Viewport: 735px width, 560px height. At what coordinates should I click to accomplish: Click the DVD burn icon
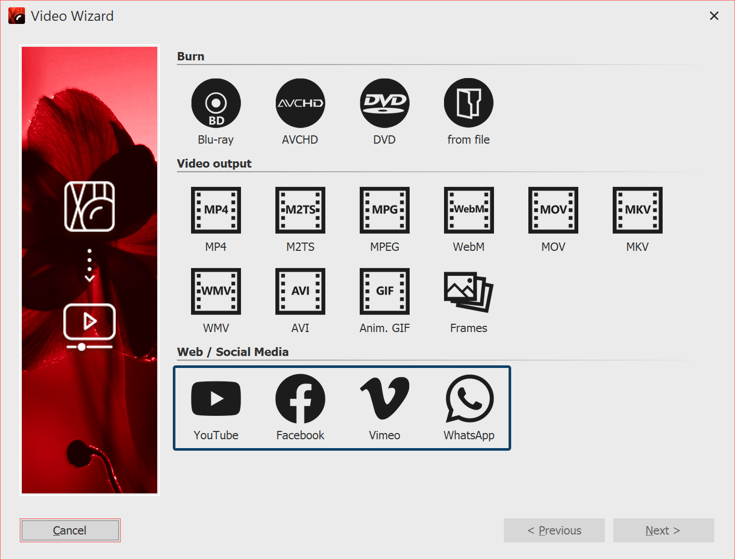[385, 104]
